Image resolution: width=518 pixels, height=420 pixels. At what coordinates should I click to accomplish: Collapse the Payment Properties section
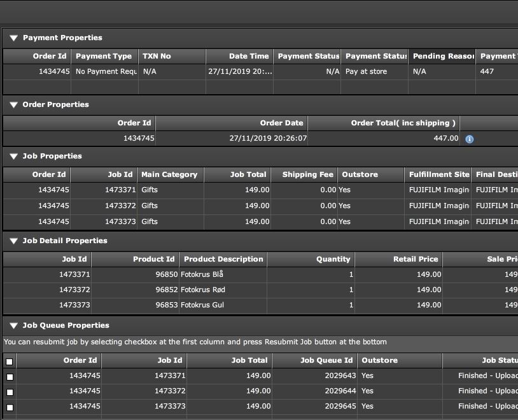coord(14,38)
